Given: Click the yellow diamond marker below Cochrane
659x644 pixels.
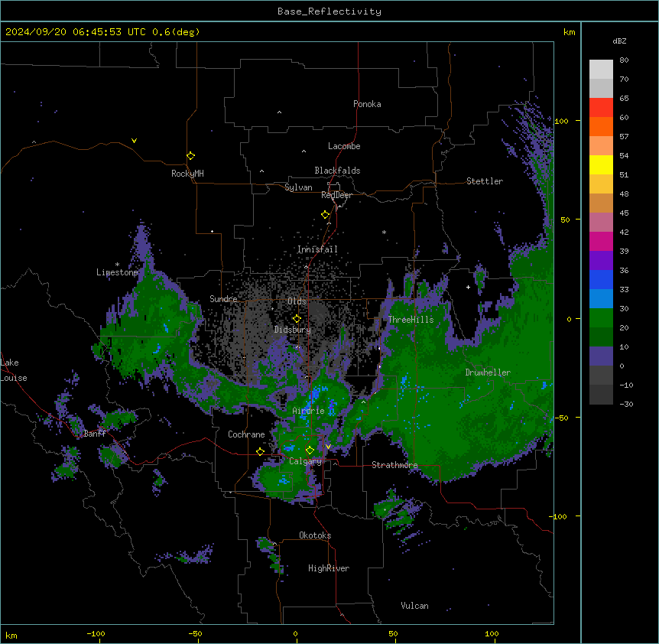Looking at the screenshot, I should point(260,451).
